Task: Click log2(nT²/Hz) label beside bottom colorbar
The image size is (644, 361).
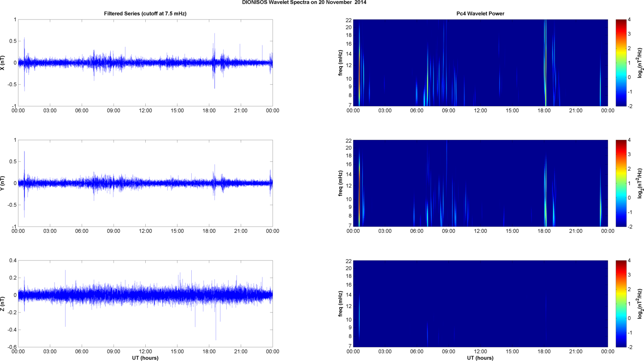Action: (640, 304)
